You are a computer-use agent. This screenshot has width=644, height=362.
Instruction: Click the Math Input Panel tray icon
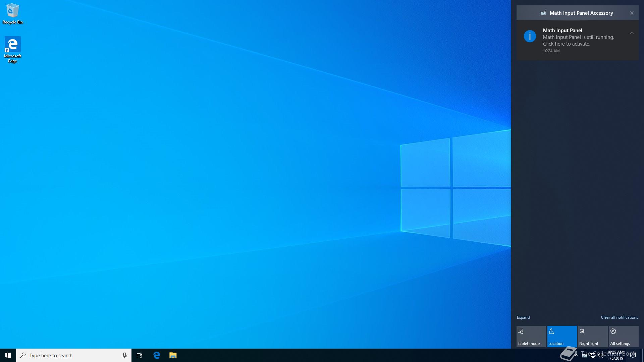pos(585,356)
